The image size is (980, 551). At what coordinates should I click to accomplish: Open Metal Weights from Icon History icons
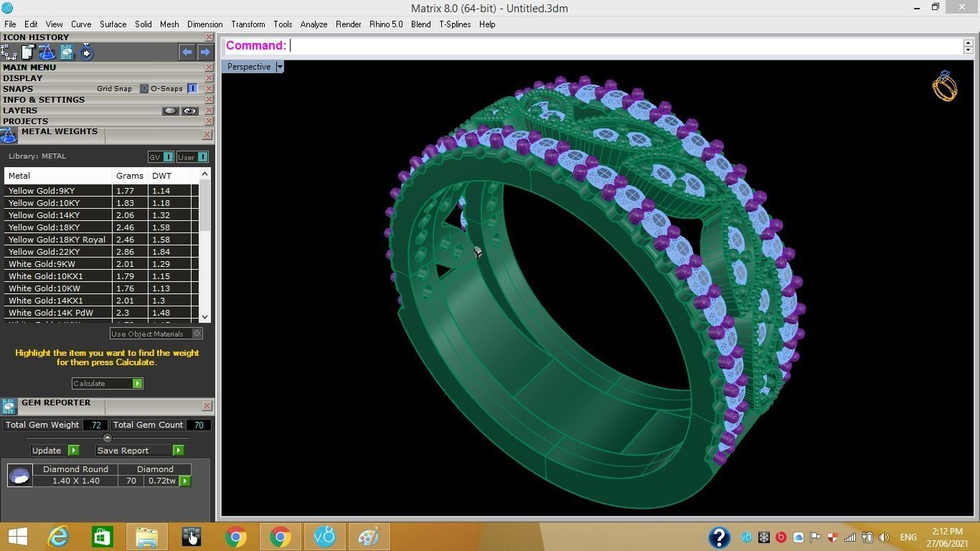pos(47,52)
